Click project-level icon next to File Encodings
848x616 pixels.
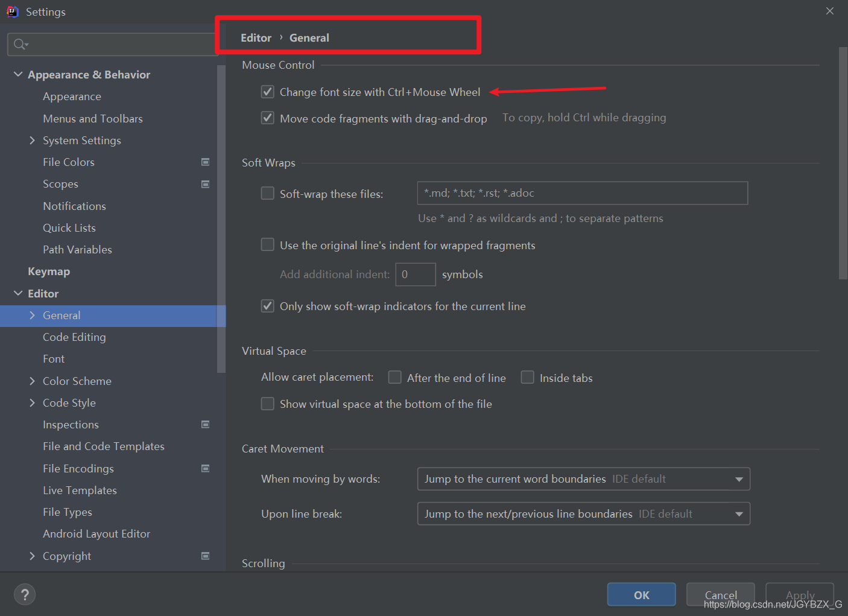coord(205,468)
